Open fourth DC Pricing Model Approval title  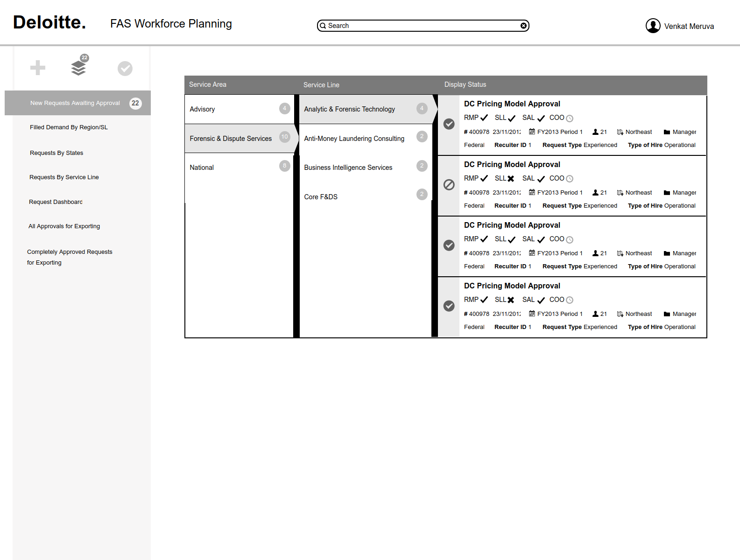512,286
